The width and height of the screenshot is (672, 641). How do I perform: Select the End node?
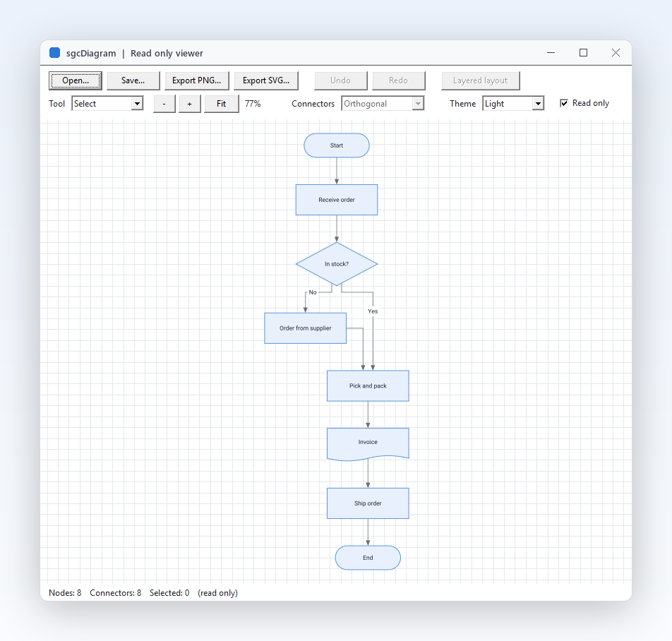368,558
